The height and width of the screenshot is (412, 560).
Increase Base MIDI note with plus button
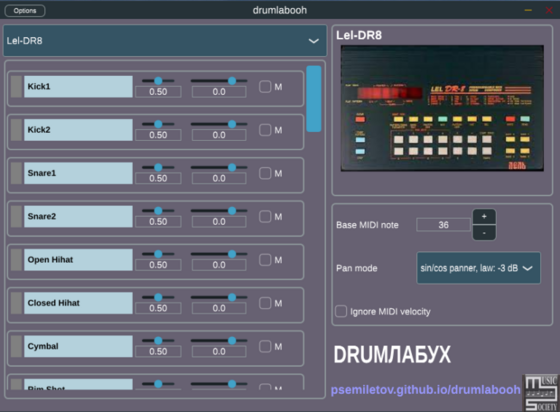[x=484, y=217]
